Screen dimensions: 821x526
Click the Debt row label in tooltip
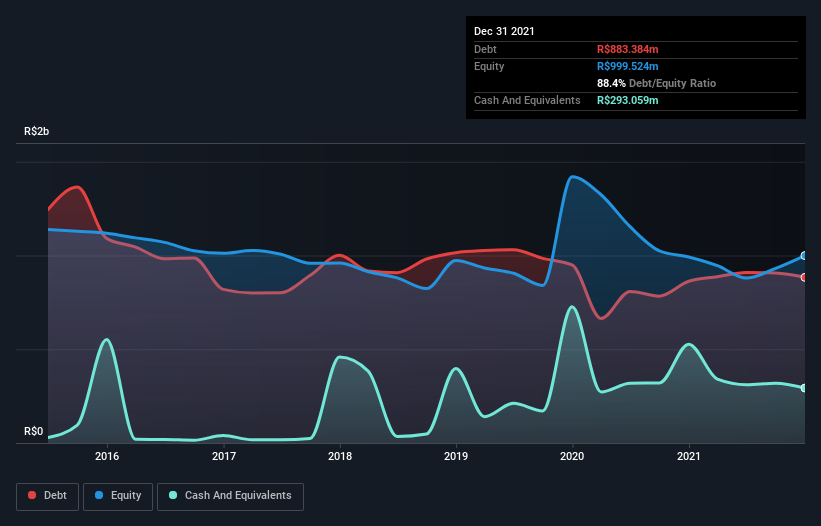pyautogui.click(x=485, y=49)
